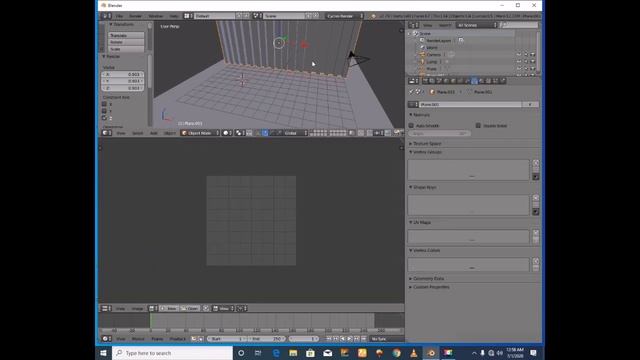
Task: Open the Scene properties tab
Action: click(440, 81)
